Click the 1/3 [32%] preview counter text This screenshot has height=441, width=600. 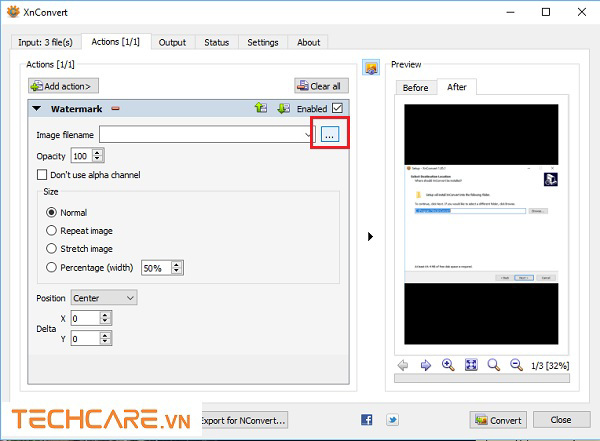tap(550, 366)
